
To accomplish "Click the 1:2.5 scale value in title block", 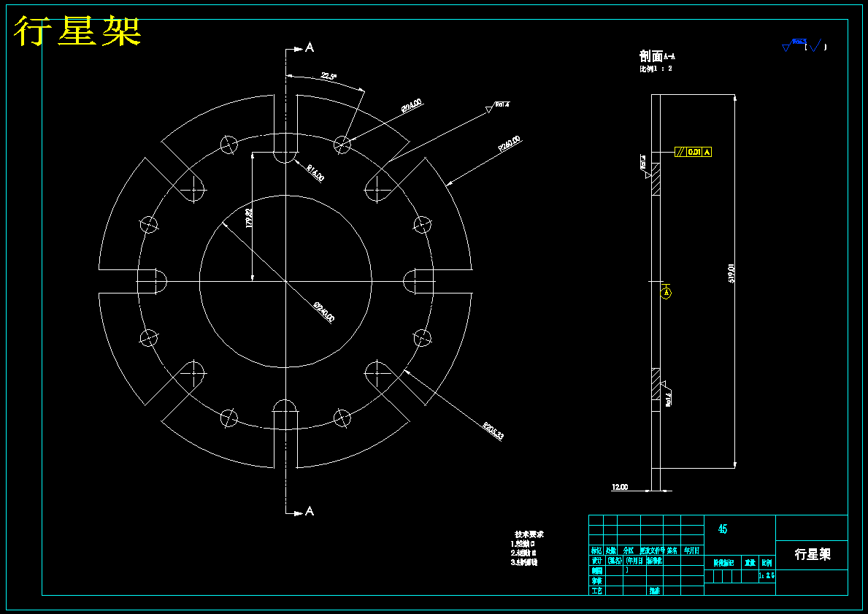I will (767, 576).
